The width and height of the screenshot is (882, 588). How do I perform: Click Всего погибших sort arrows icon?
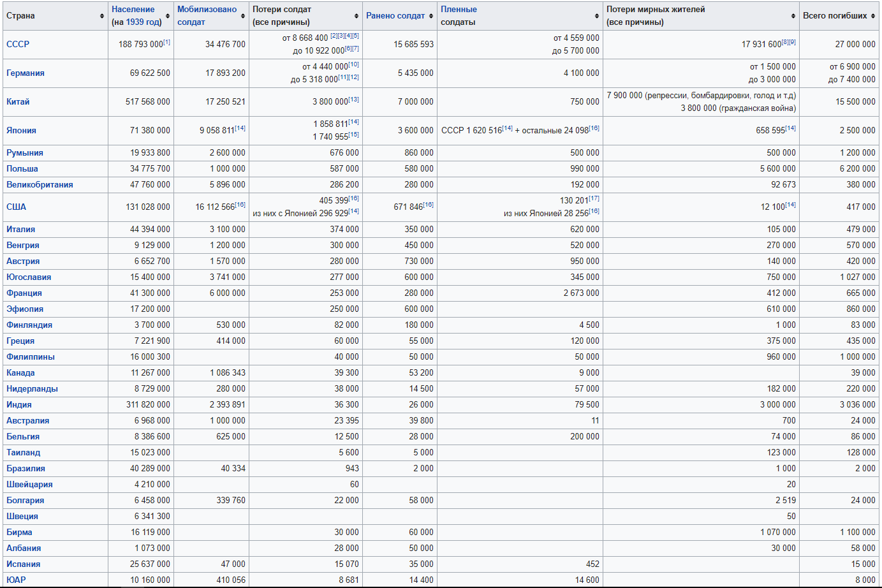pos(873,16)
